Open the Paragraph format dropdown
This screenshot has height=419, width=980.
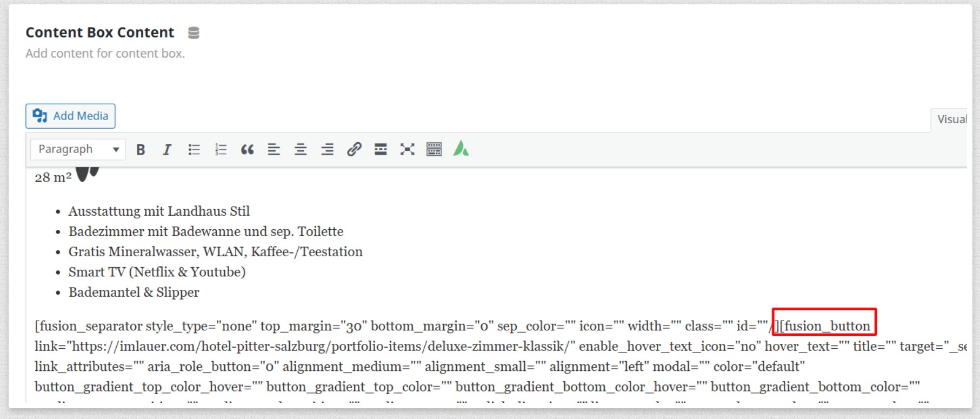tap(78, 149)
